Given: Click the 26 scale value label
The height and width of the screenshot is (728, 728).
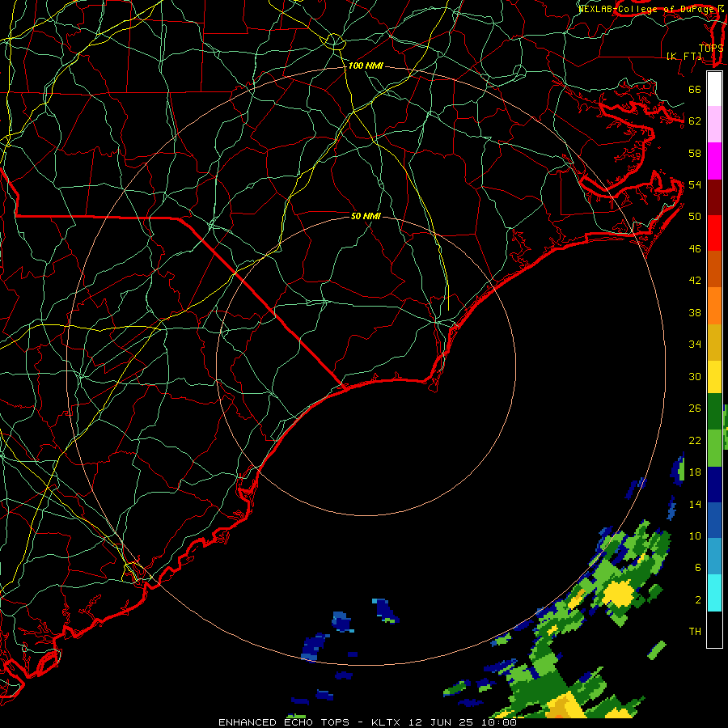Looking at the screenshot, I should click(695, 408).
